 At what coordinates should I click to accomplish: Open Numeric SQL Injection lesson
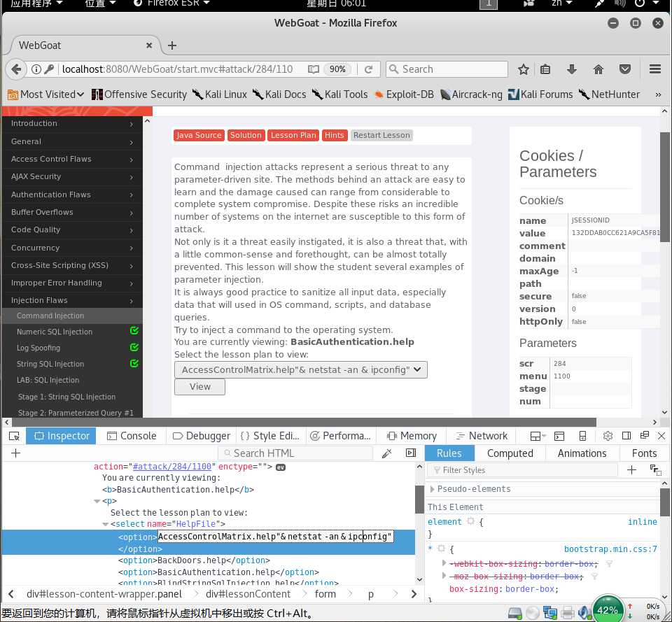(55, 332)
